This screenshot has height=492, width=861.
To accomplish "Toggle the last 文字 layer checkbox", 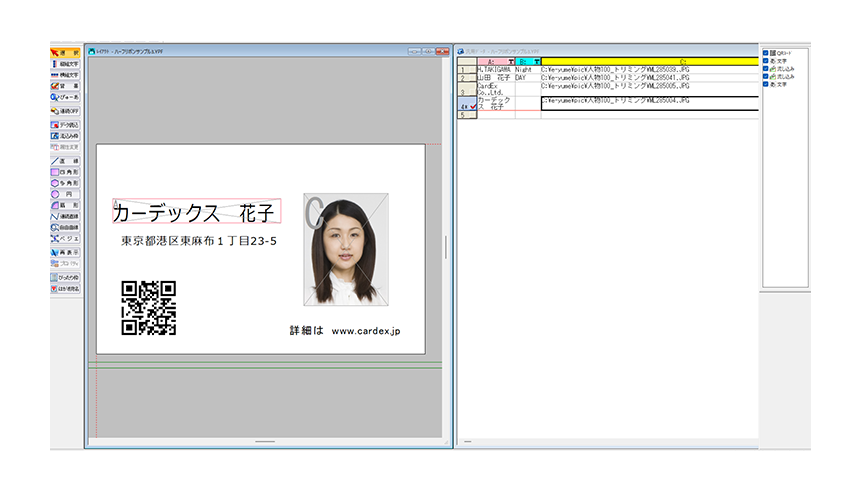I will tap(766, 85).
